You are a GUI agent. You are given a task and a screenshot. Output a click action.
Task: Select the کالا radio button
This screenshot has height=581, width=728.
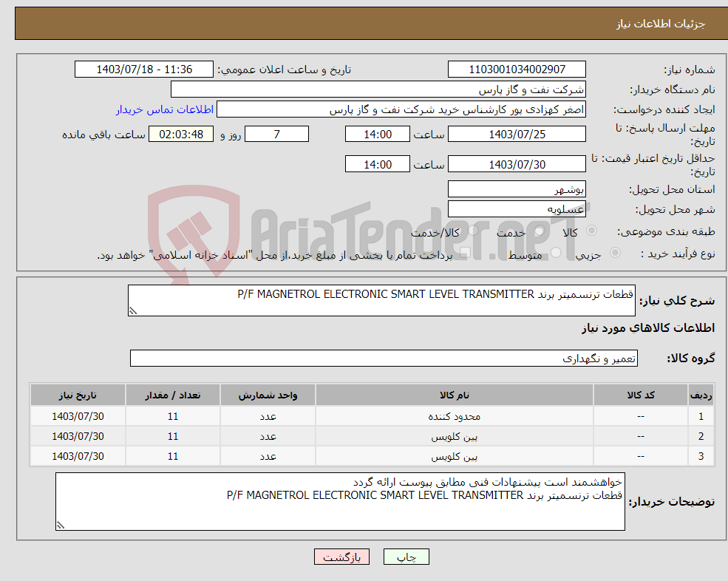591,231
